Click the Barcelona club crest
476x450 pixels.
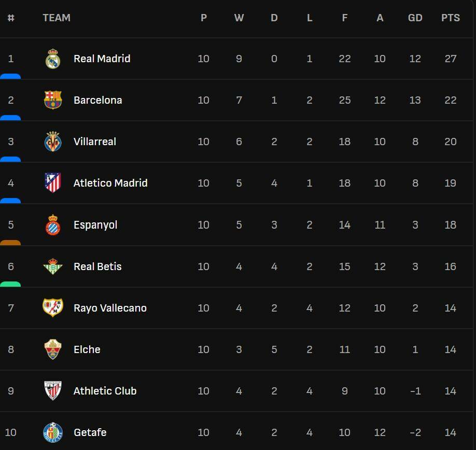click(x=52, y=100)
